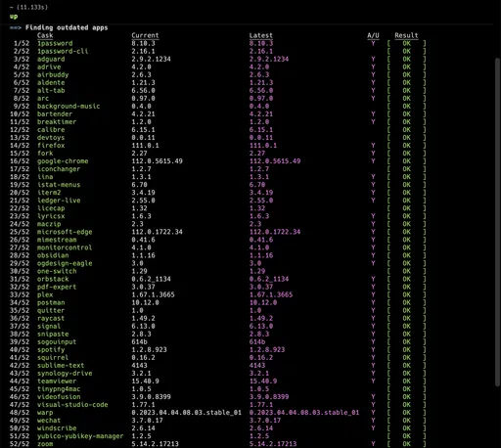501x448 pixels.
Task: Click current version '614b' of sogouinput
Action: click(139, 341)
